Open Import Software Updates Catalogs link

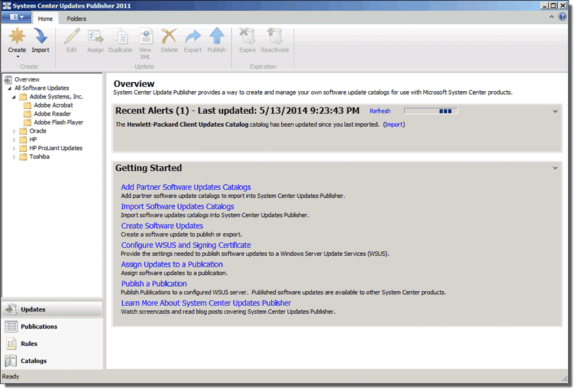point(177,207)
